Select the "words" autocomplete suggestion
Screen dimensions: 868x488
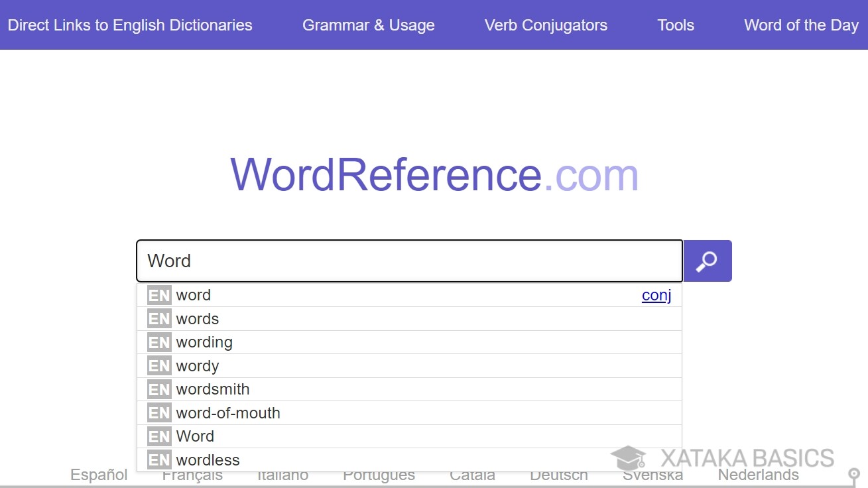pyautogui.click(x=197, y=318)
